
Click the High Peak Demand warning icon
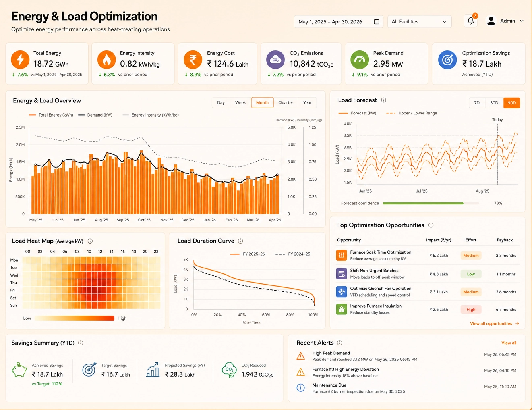point(301,356)
